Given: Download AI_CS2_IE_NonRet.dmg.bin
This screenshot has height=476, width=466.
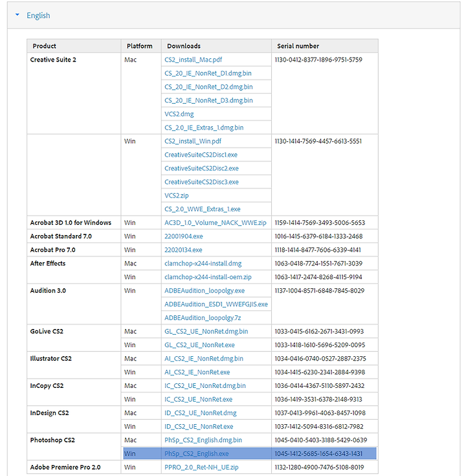Looking at the screenshot, I should pos(204,359).
